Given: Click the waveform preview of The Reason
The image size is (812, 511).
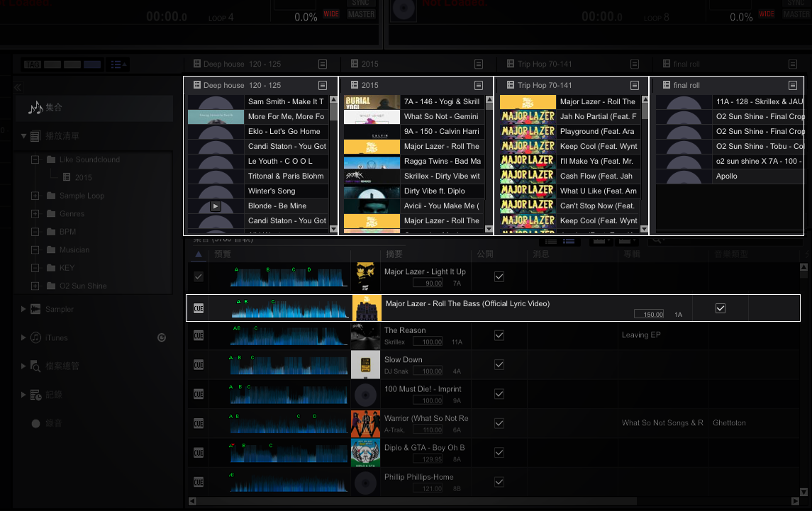Looking at the screenshot, I should (x=289, y=335).
